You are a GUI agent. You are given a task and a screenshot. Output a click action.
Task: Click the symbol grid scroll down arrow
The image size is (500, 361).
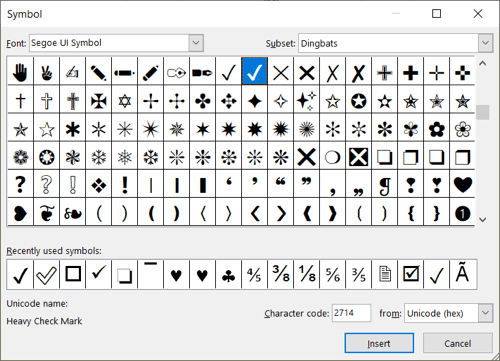[482, 220]
